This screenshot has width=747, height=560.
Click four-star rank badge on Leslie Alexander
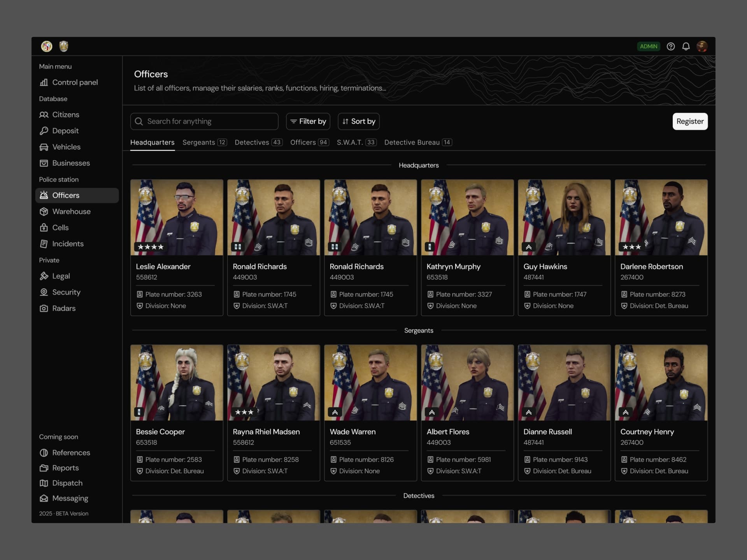pyautogui.click(x=150, y=247)
